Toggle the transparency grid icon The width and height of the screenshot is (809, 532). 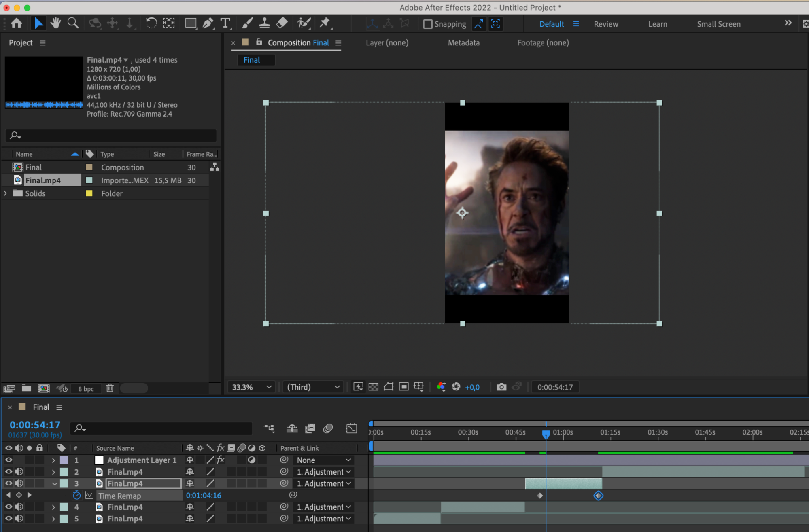point(374,387)
